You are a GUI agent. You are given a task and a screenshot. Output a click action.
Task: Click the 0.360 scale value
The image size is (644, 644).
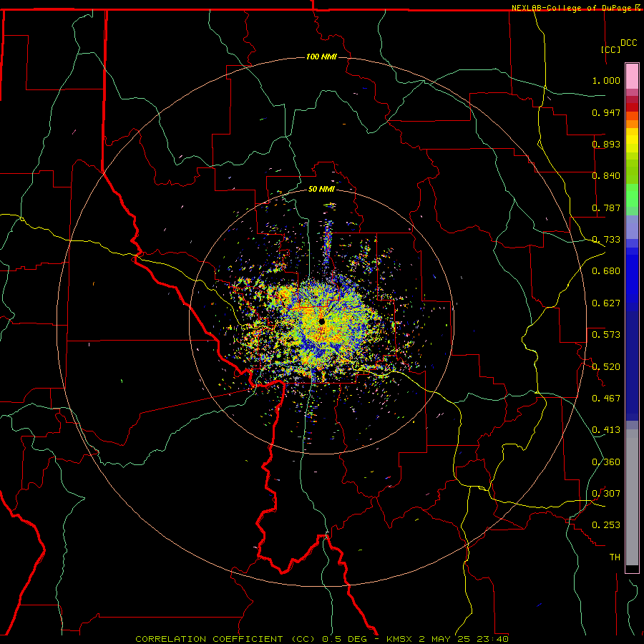click(x=606, y=462)
